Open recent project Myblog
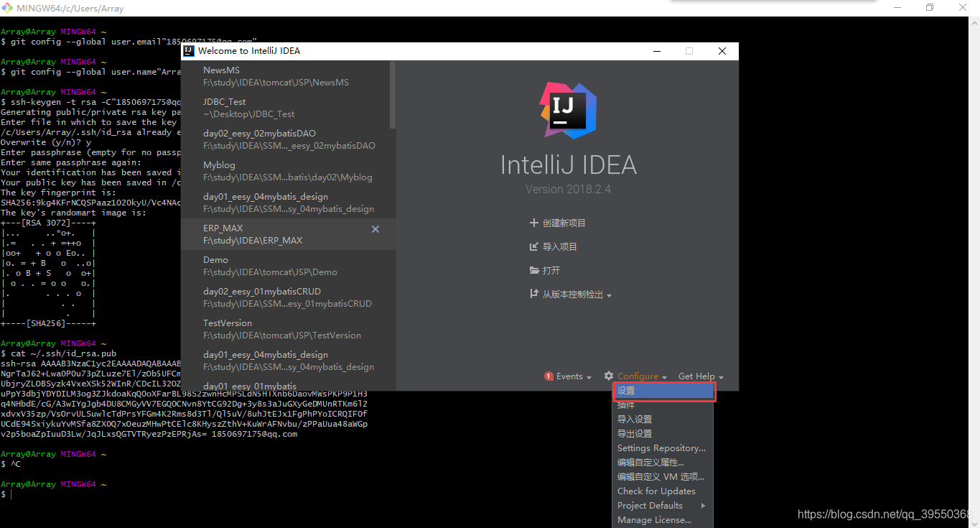980x528 pixels. pyautogui.click(x=286, y=171)
